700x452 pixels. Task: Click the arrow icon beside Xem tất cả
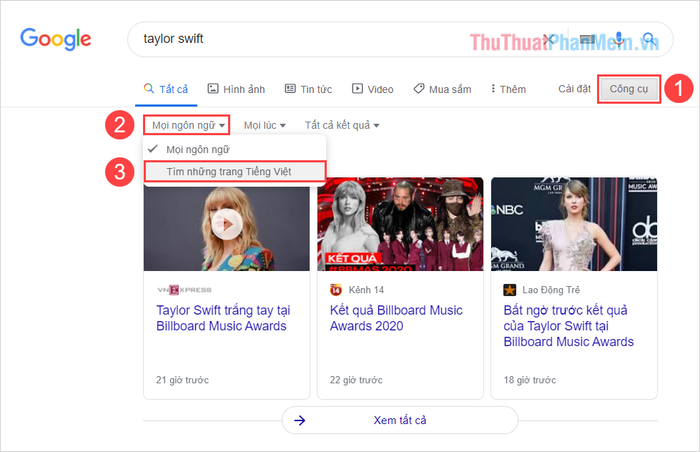[300, 420]
